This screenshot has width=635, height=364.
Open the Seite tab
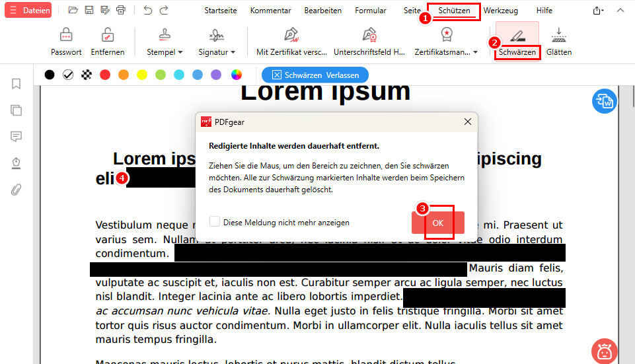tap(412, 11)
